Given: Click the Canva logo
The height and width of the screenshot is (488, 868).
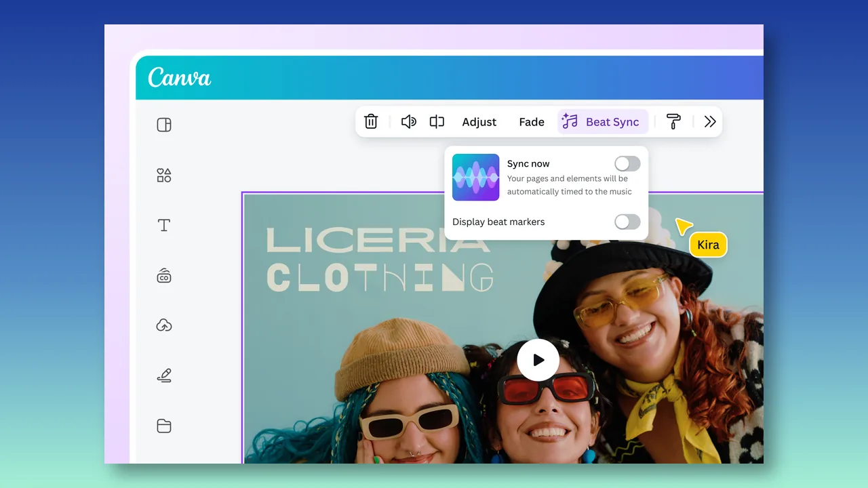Looking at the screenshot, I should [179, 77].
